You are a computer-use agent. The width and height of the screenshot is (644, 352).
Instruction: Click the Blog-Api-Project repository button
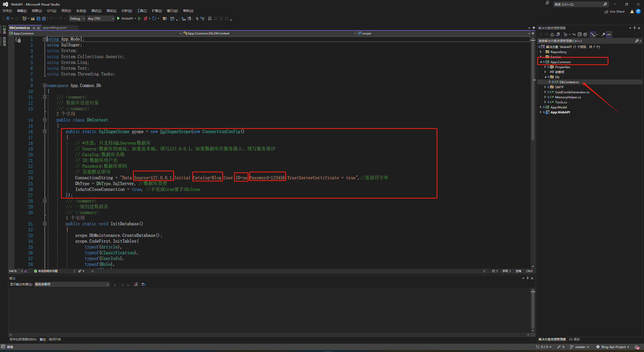coord(613,347)
